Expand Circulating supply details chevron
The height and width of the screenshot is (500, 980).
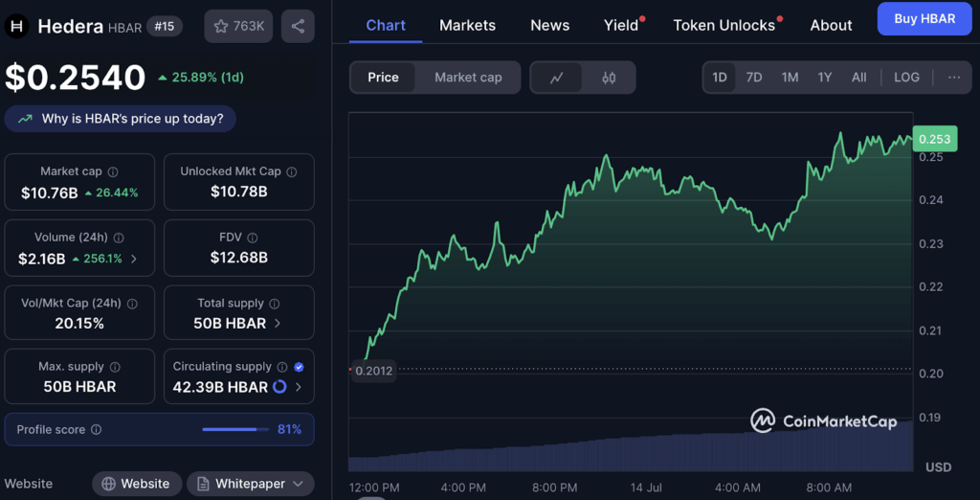pyautogui.click(x=299, y=387)
